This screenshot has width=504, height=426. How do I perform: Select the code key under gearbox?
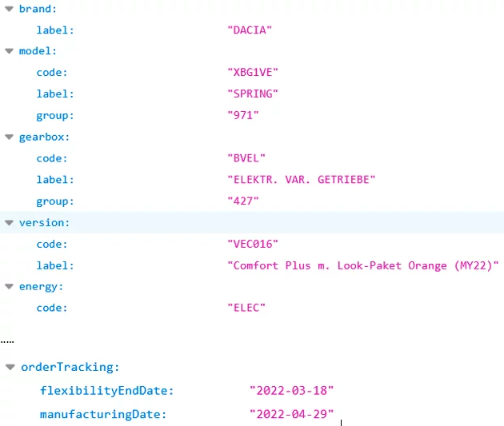pyautogui.click(x=52, y=158)
